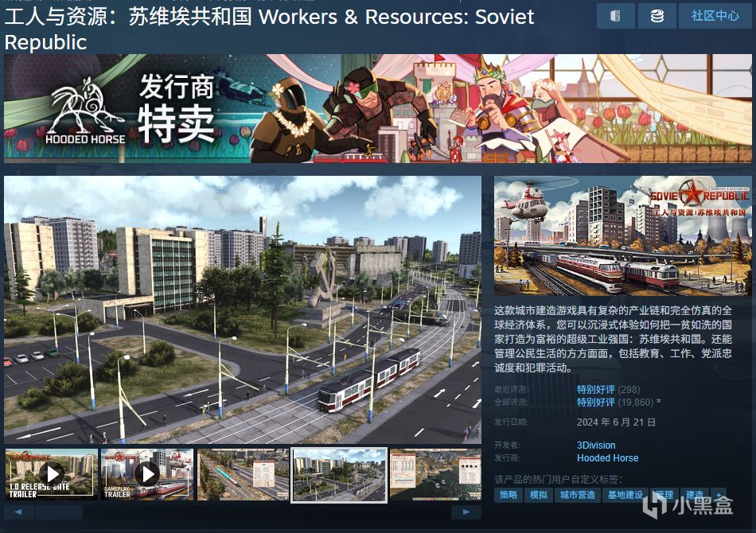Open the Hooded Horse 发行商特卖 publisher sale banner
Image resolution: width=756 pixels, height=533 pixels.
[x=377, y=108]
